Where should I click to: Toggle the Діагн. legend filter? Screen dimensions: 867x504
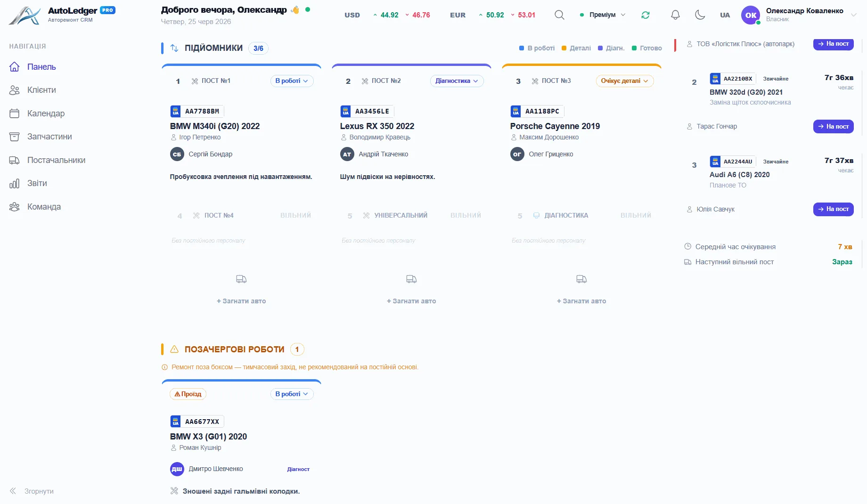pos(611,48)
